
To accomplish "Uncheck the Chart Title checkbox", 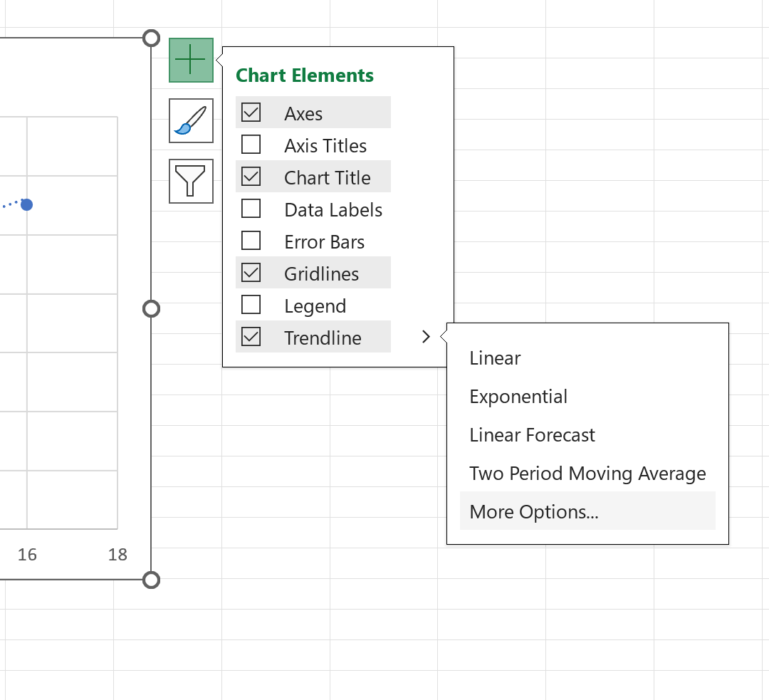I will [x=251, y=177].
